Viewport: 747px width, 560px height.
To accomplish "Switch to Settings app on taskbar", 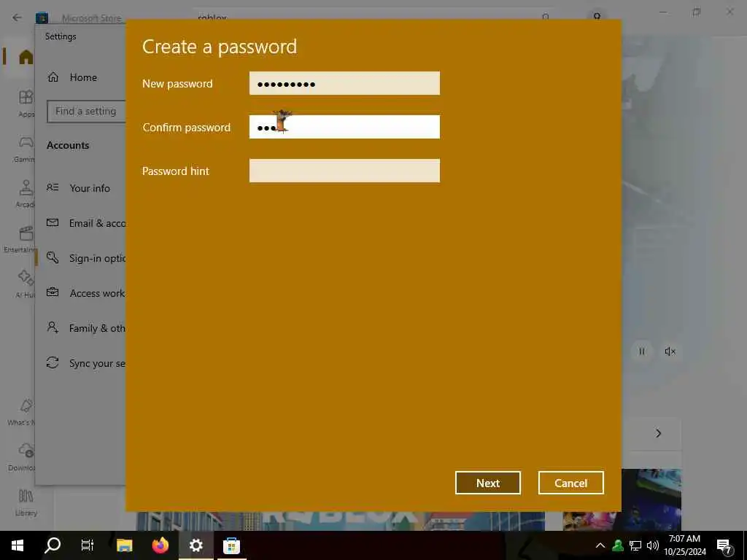I will pos(196,545).
